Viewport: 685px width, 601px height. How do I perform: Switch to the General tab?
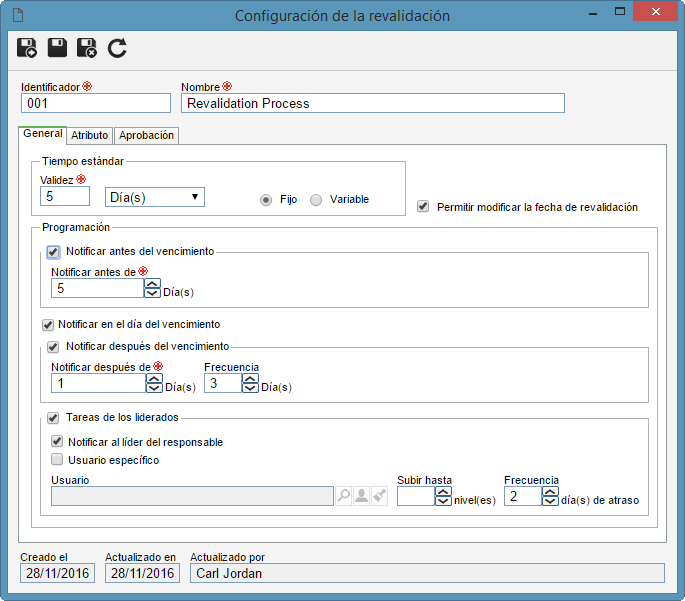pyautogui.click(x=42, y=134)
